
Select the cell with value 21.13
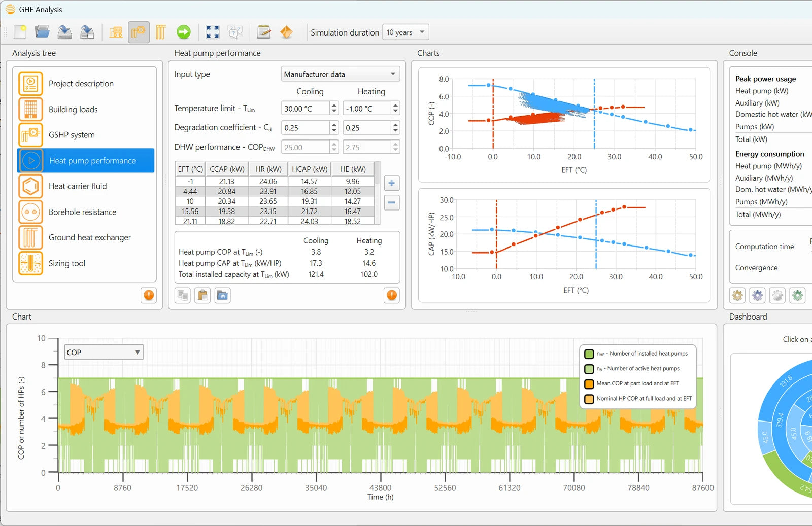(x=227, y=182)
